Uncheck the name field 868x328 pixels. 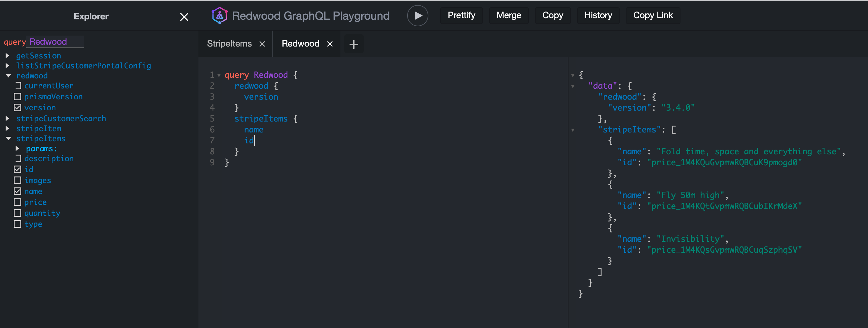17,191
